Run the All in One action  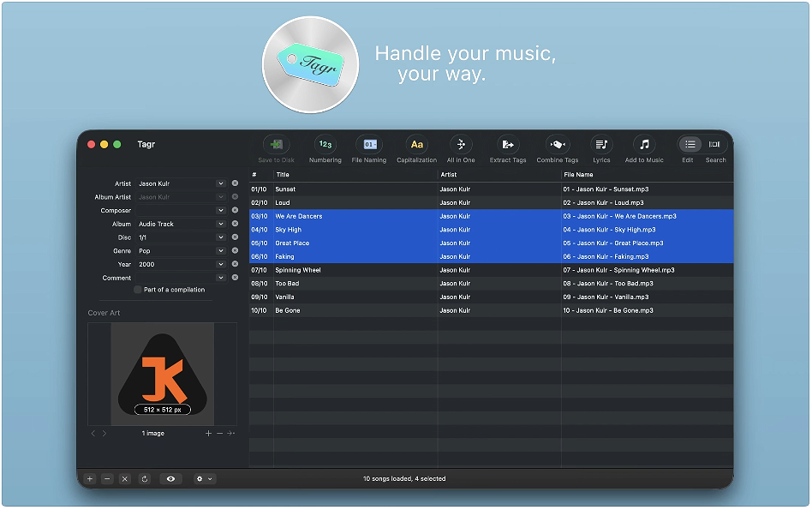click(460, 144)
